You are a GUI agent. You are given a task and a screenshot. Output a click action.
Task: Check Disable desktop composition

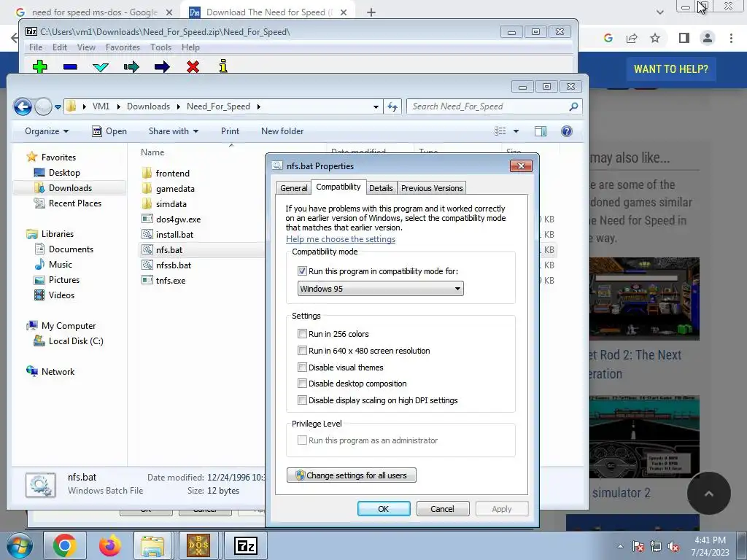[x=302, y=384]
